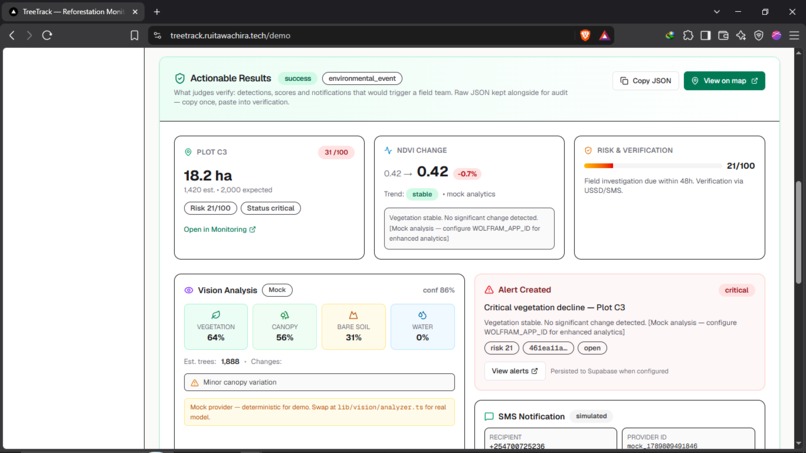Click the success status badge
The height and width of the screenshot is (453, 806).
point(298,78)
